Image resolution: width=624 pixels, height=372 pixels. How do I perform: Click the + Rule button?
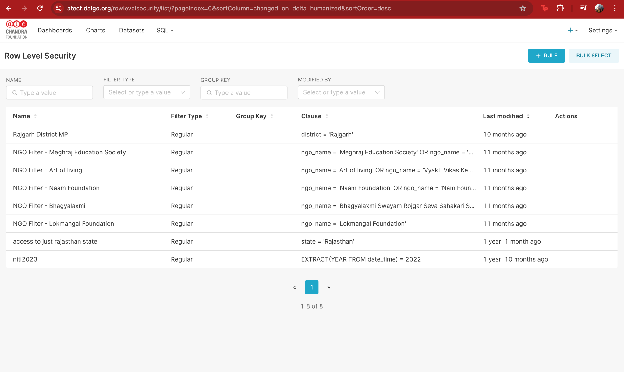tap(546, 56)
